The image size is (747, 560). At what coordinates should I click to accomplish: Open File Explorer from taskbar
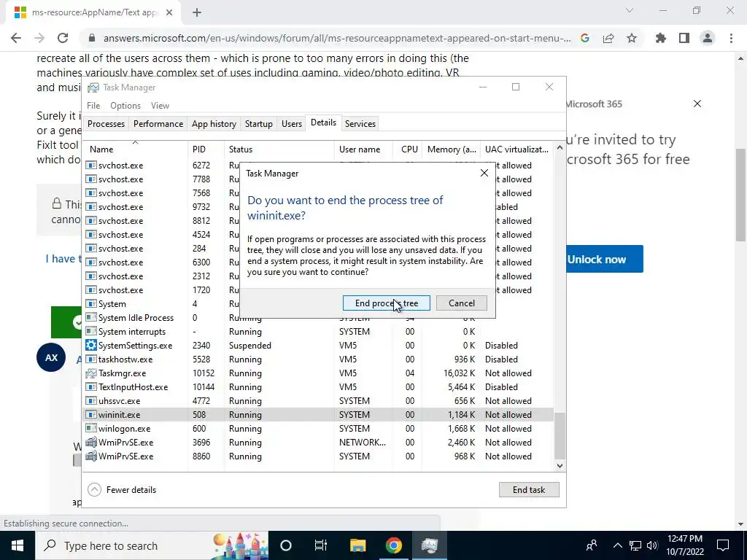click(357, 545)
